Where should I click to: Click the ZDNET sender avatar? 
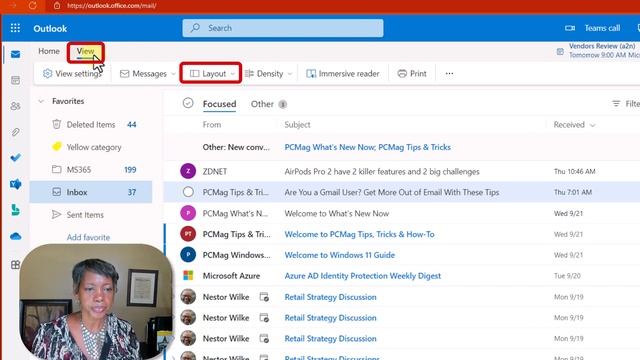(188, 171)
